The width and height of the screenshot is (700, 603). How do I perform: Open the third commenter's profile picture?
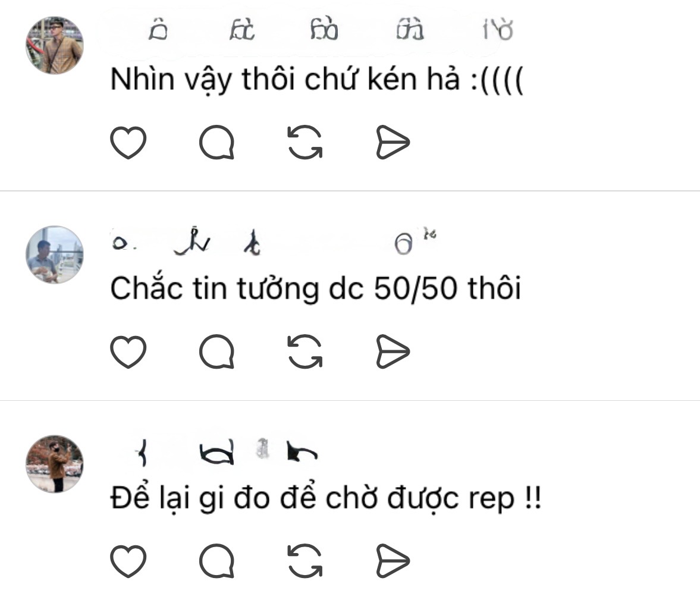coord(55,464)
